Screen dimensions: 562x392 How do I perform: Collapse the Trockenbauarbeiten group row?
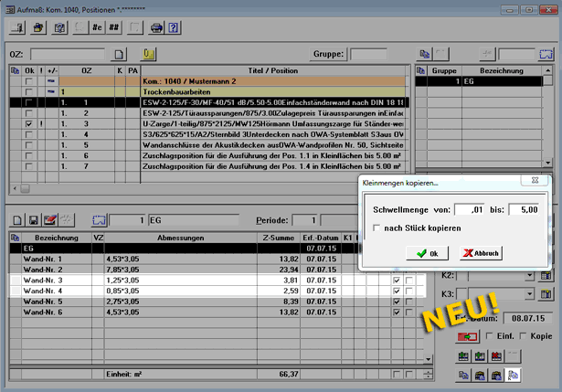point(50,92)
